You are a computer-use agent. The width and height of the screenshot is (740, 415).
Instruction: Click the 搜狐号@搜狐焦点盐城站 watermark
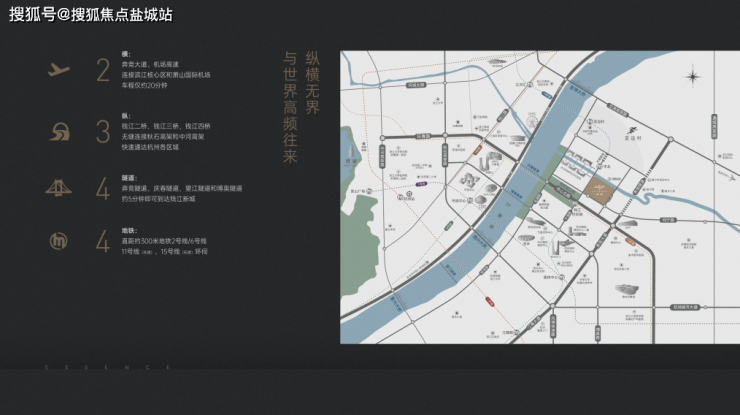click(90, 14)
